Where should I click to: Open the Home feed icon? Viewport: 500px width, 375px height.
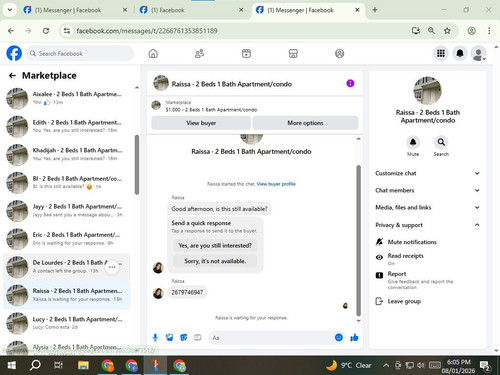(153, 53)
